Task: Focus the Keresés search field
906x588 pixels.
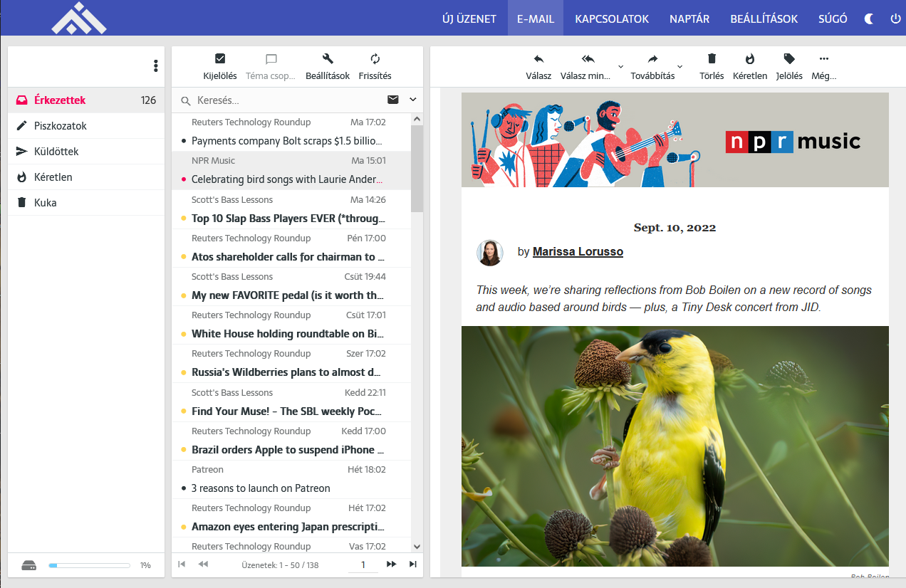Action: coord(288,100)
